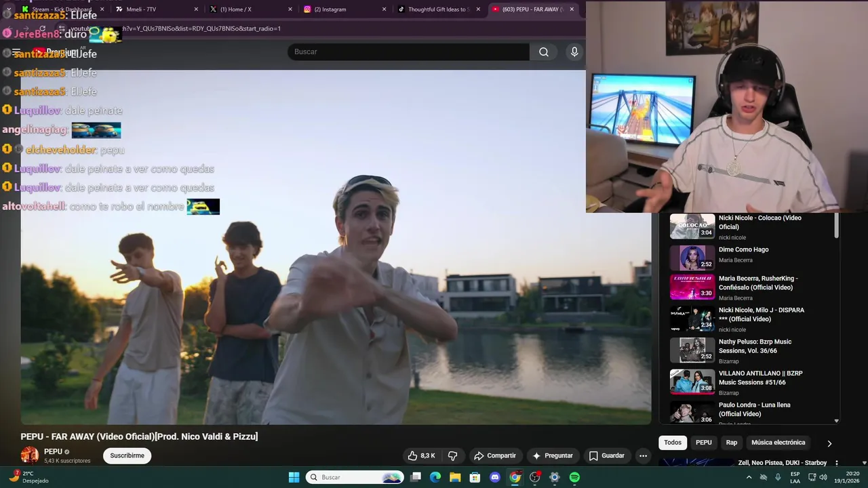This screenshot has height=488, width=868.
Task: Click the ESP LAA language indicator
Action: point(795,477)
